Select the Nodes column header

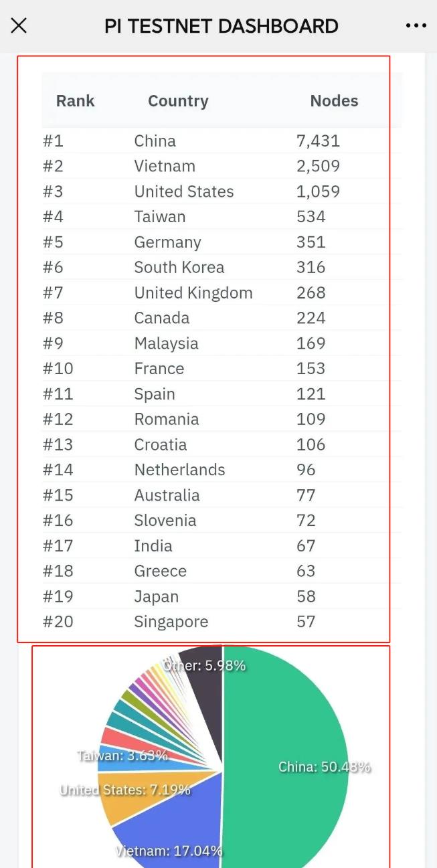[334, 101]
